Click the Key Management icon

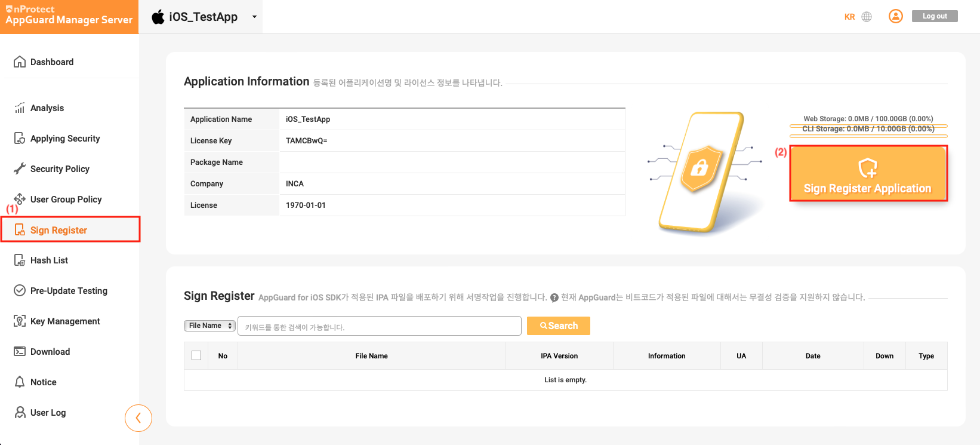[x=20, y=321]
